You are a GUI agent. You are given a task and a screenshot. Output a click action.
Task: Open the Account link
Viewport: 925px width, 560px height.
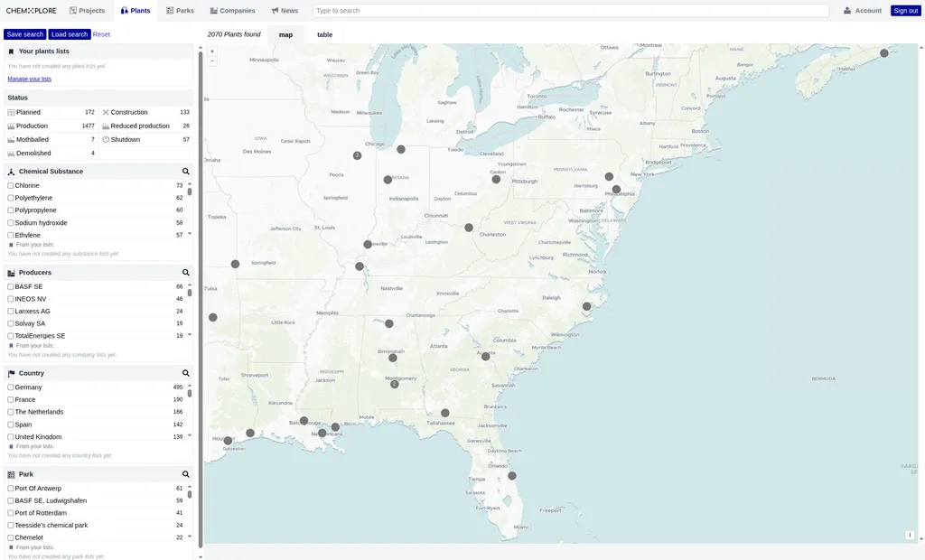pos(868,11)
